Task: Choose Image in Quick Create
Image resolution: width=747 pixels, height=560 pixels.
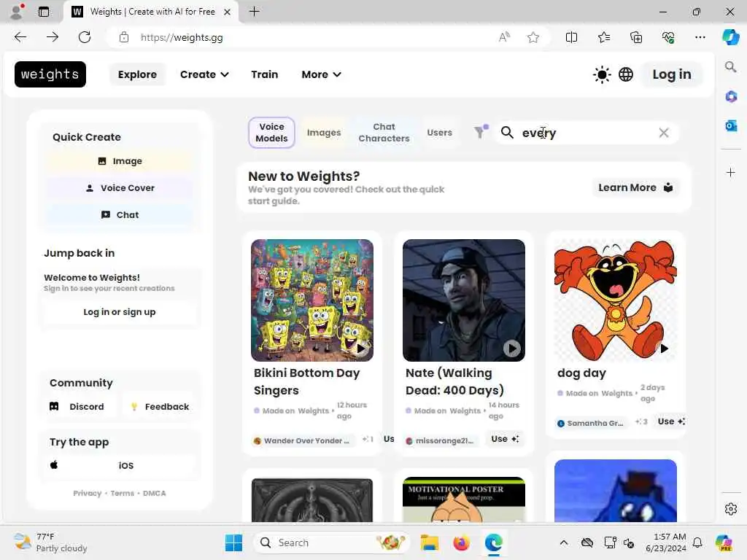Action: point(120,161)
